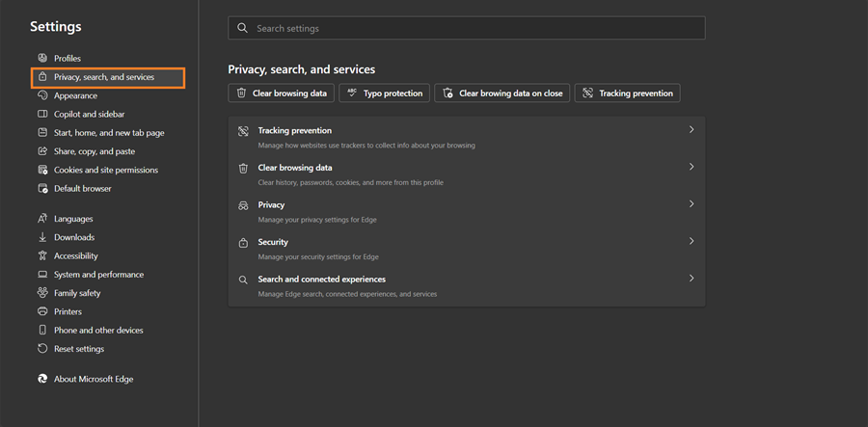Viewport: 868px width, 427px height.
Task: Click the Appearance palette icon
Action: point(42,95)
